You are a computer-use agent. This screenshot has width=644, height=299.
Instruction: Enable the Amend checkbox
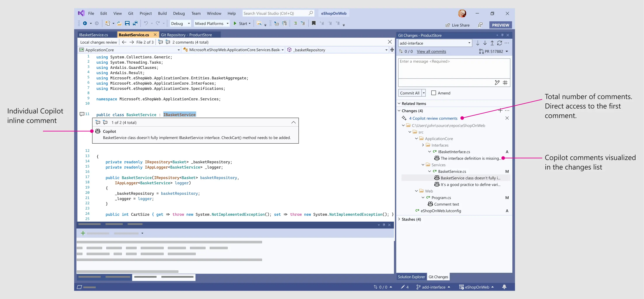click(433, 93)
